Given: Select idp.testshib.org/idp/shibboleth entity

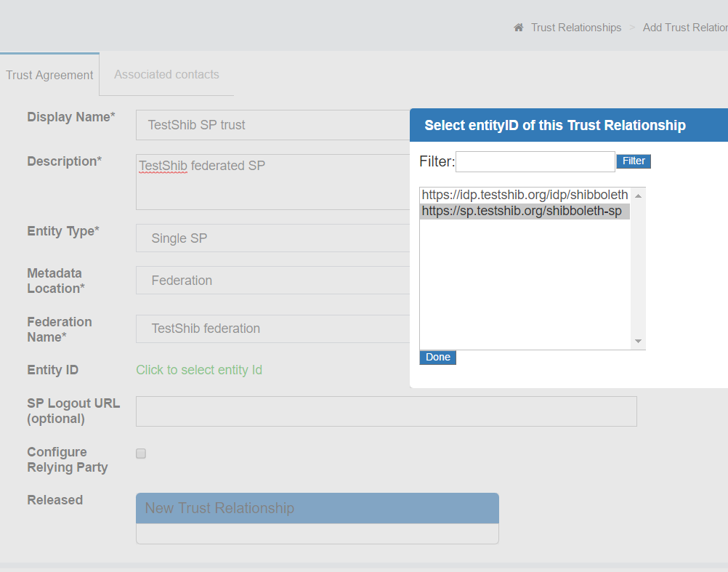Looking at the screenshot, I should (524, 195).
